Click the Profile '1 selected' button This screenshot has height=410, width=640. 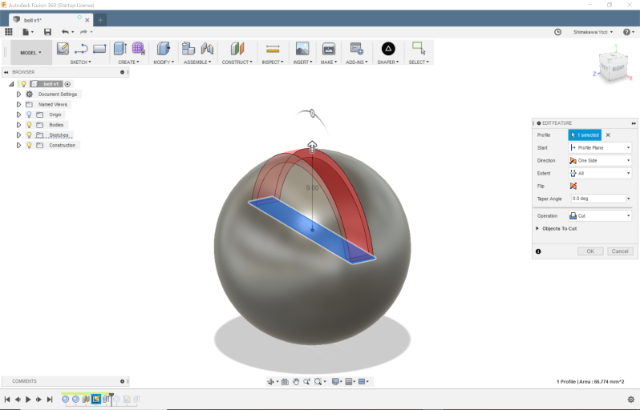(x=585, y=135)
